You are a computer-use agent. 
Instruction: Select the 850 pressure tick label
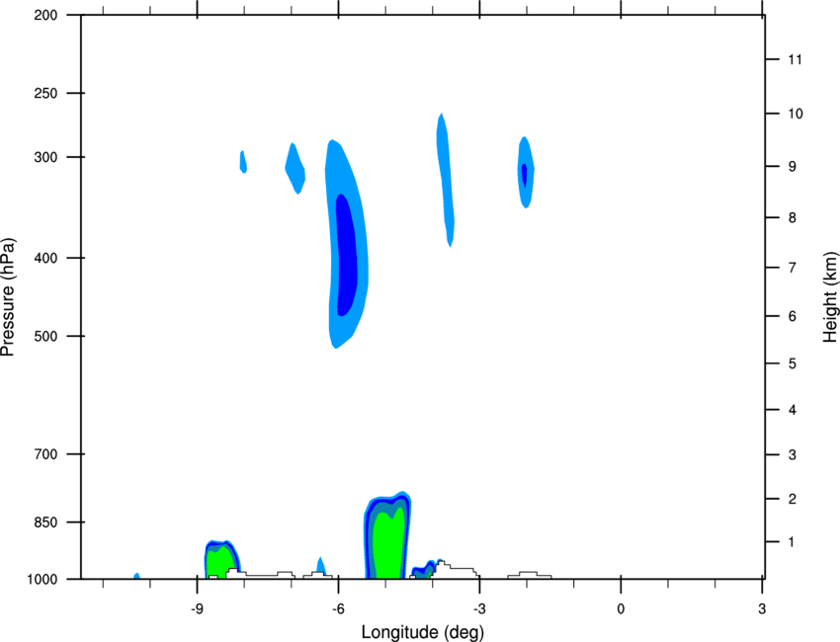click(45, 522)
